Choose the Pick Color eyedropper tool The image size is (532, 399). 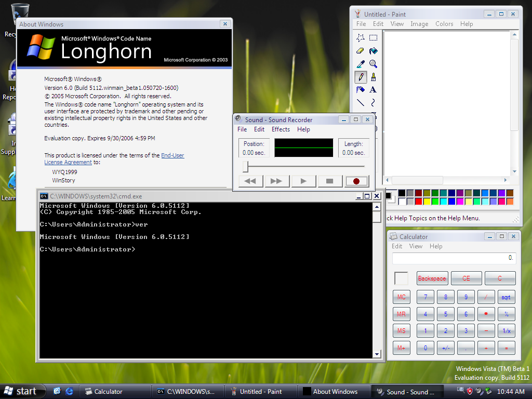360,64
